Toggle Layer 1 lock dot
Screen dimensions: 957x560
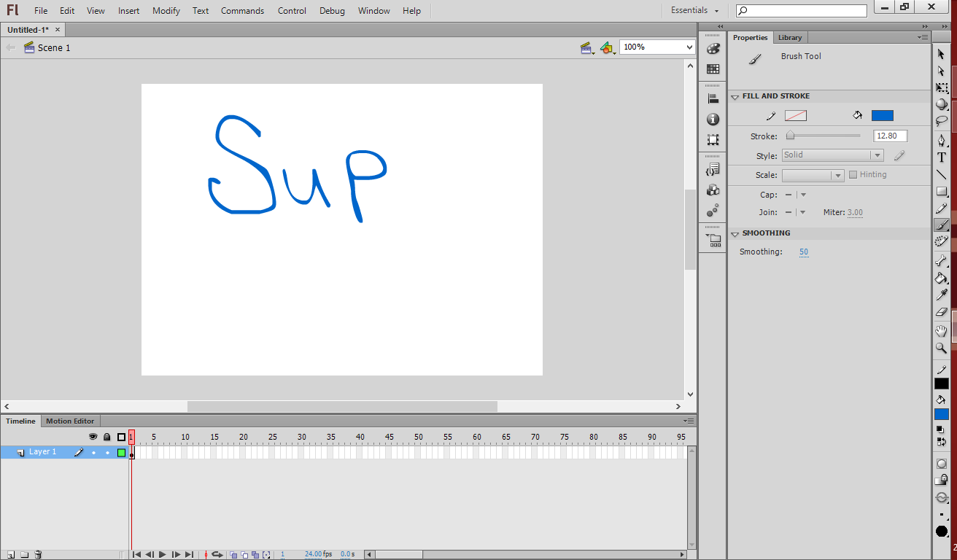(x=107, y=453)
